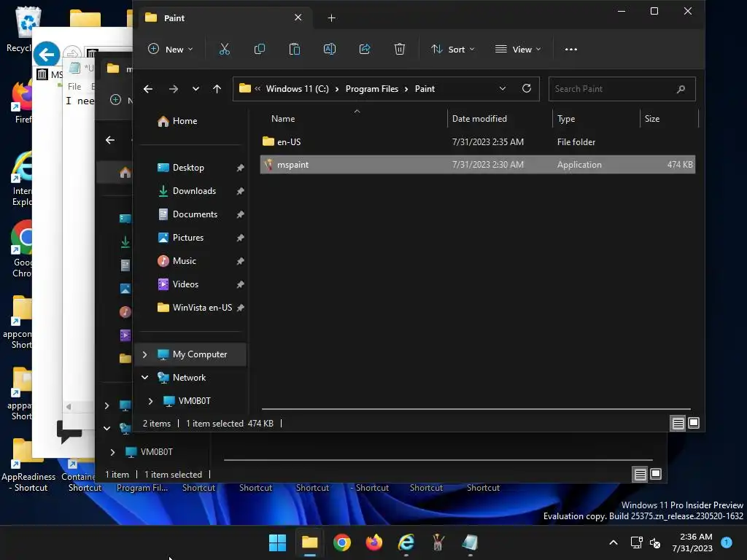747x560 pixels.
Task: Click the Paste clipboard icon
Action: [x=295, y=49]
